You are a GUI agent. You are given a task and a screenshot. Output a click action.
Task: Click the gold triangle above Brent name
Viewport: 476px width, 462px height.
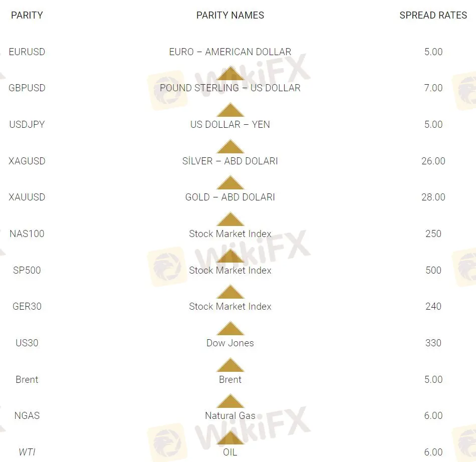[230, 365]
